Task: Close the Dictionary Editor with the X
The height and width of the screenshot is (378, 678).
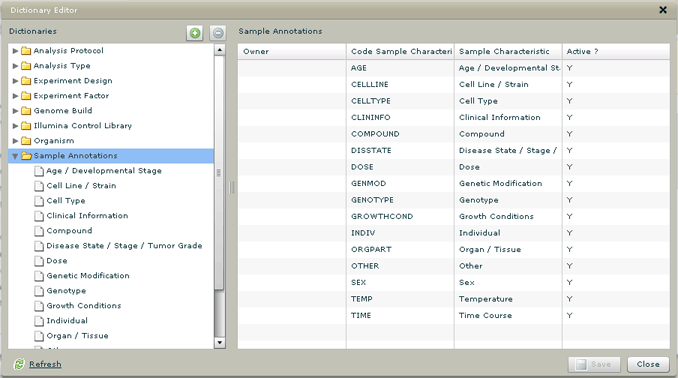Action: pos(662,10)
